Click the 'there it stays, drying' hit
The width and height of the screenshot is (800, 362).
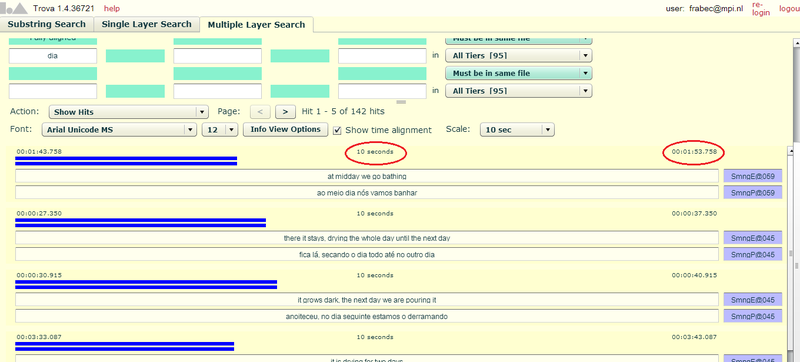(367, 238)
